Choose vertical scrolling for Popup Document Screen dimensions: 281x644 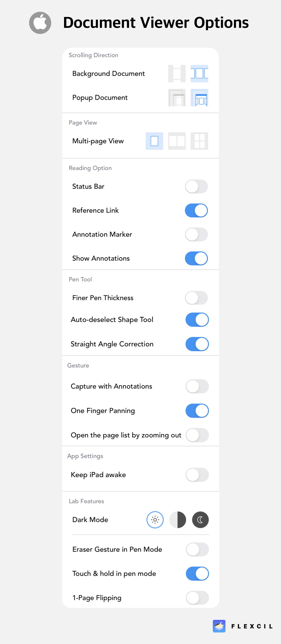(x=177, y=97)
